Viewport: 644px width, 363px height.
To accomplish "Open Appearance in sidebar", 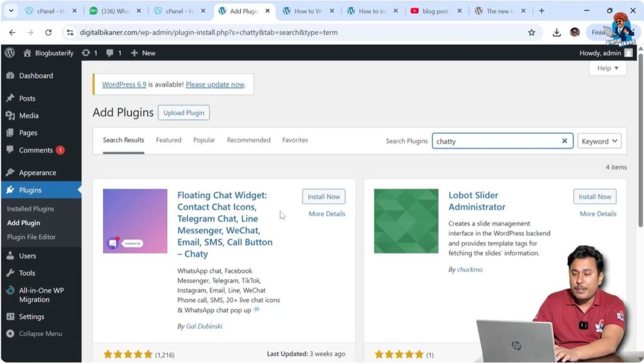I will click(37, 173).
